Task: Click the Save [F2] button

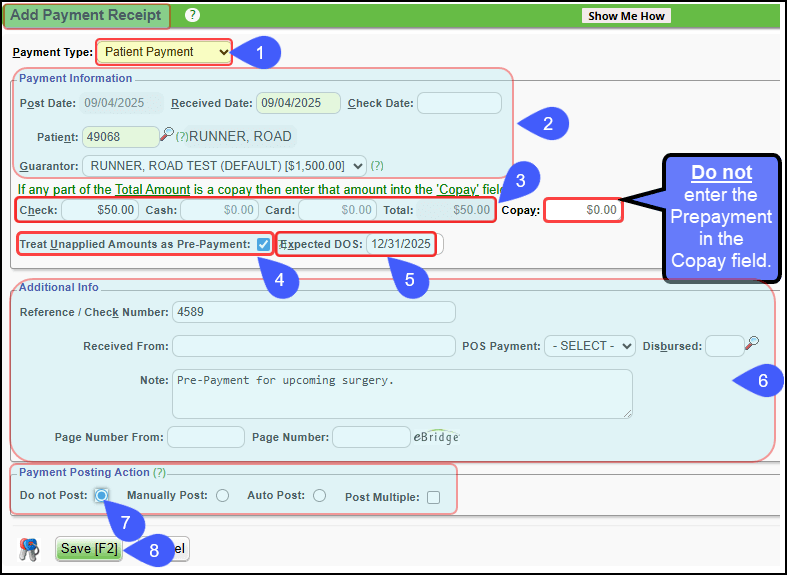Action: click(x=88, y=549)
